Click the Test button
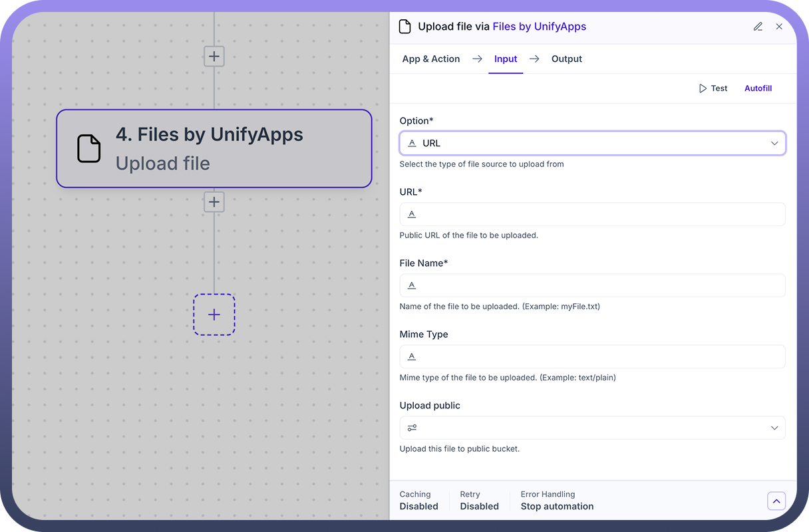 click(x=713, y=88)
